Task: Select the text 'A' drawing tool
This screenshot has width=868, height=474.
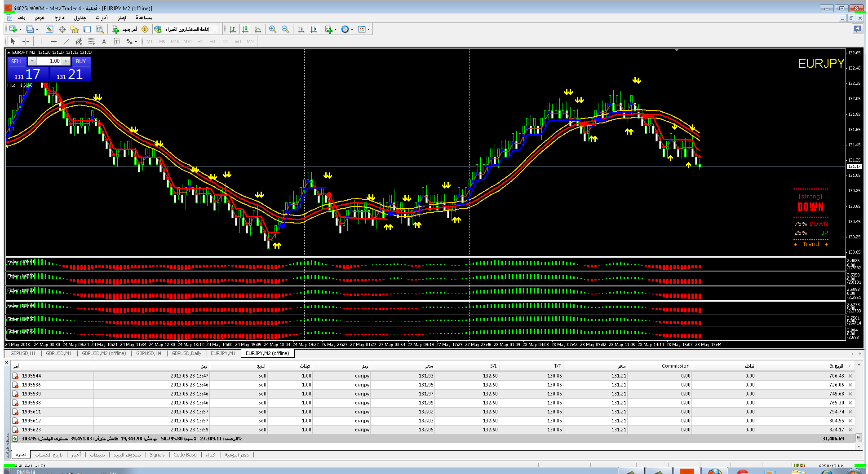Action: click(104, 41)
